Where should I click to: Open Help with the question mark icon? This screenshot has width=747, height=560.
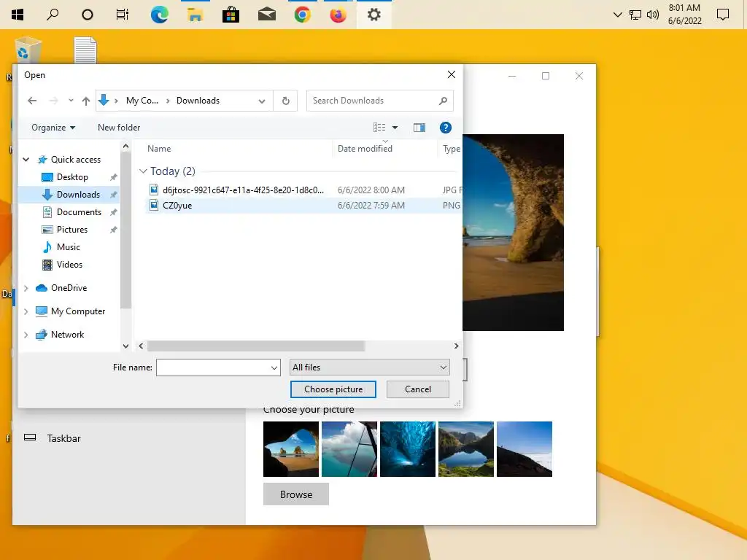(446, 127)
